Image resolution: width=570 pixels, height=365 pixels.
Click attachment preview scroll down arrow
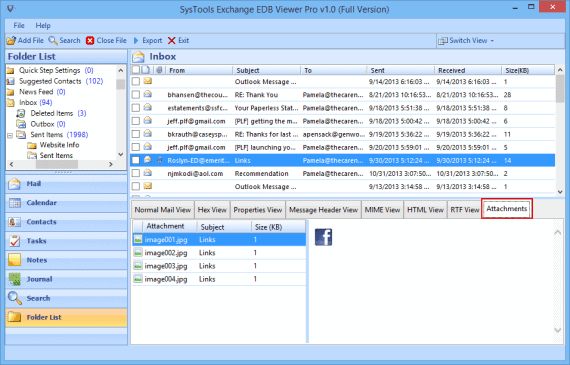(x=558, y=330)
